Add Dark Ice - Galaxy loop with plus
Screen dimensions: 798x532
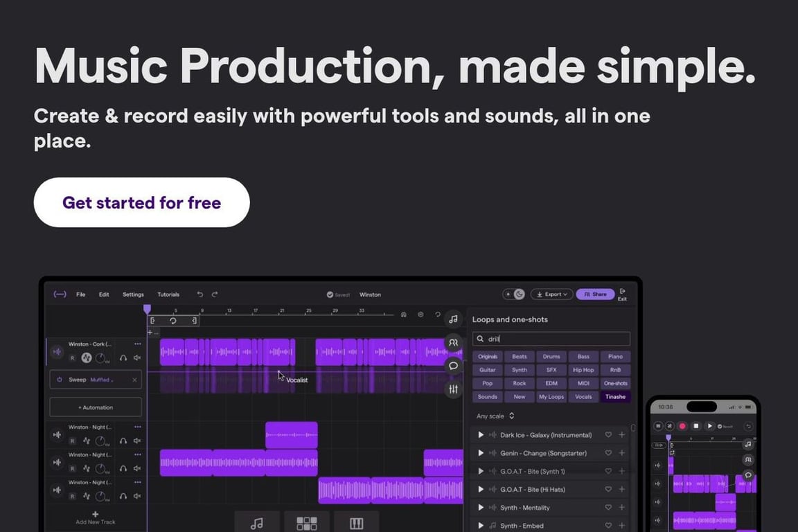pyautogui.click(x=622, y=435)
